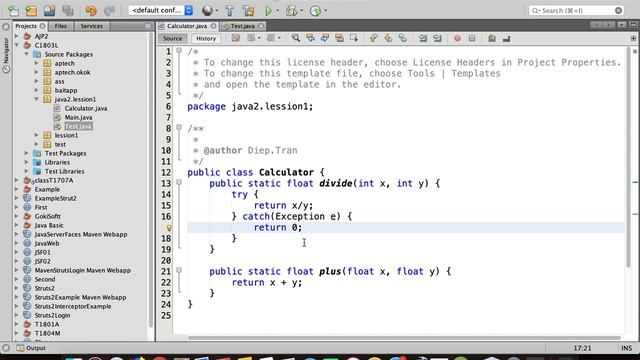Click the Comment icon in editor toolbar
Screen dimensions: 640x360
[x=491, y=38]
